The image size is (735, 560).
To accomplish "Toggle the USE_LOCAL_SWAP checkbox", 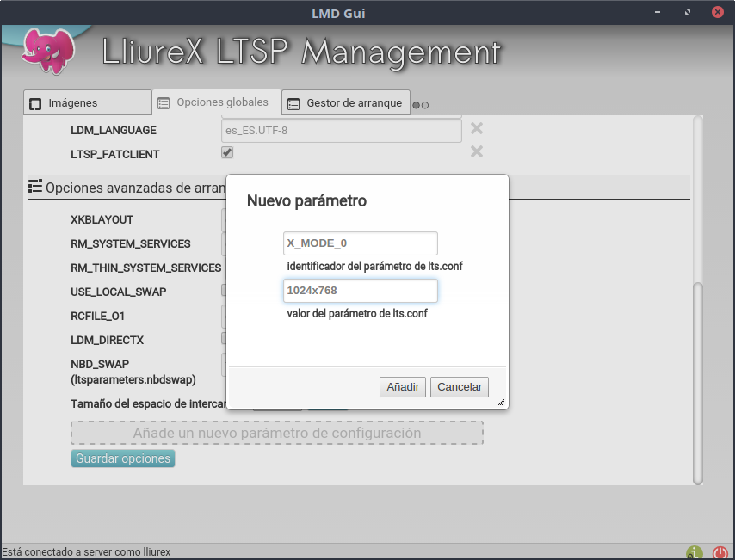I will point(224,291).
